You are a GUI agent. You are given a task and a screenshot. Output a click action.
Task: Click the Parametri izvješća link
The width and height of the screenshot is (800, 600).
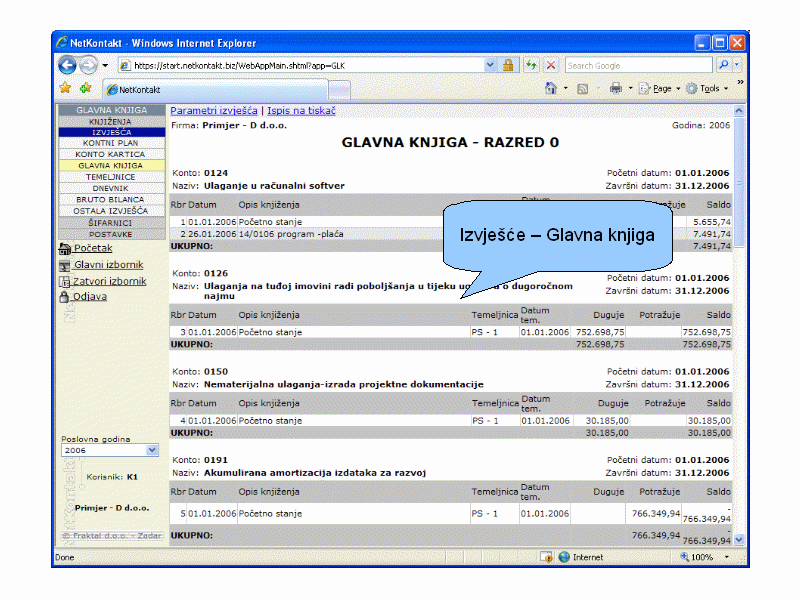(x=214, y=110)
